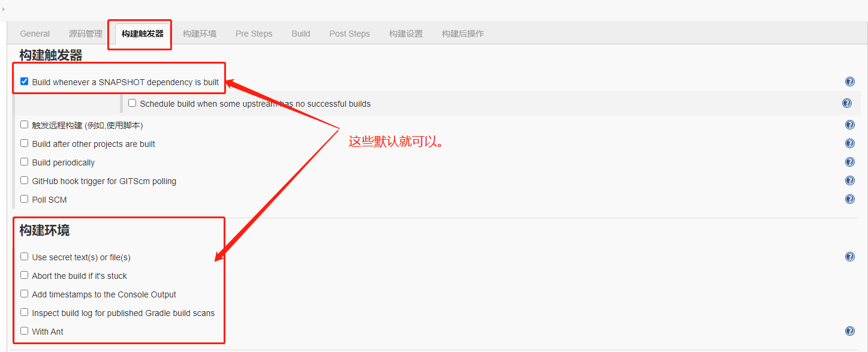Go to the 构建环境 tab

(200, 34)
